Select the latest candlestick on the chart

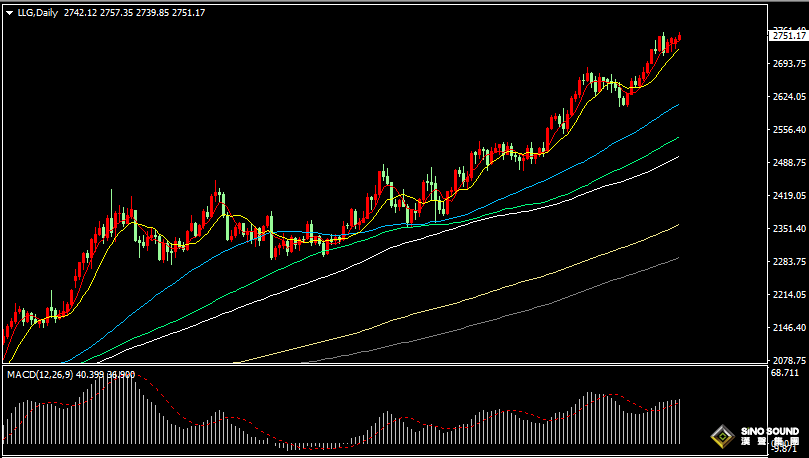click(679, 36)
